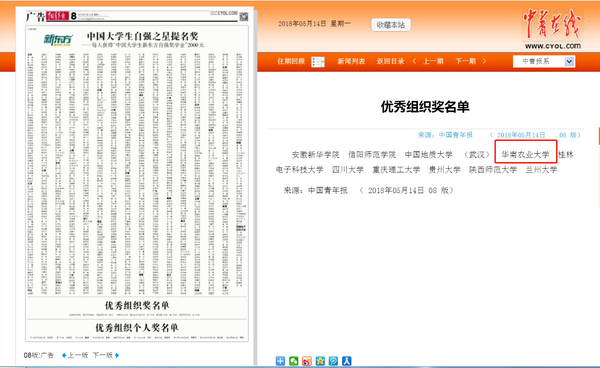Open 新闻列表 in the navigation bar
Image resolution: width=600 pixels, height=368 pixels.
coord(351,61)
